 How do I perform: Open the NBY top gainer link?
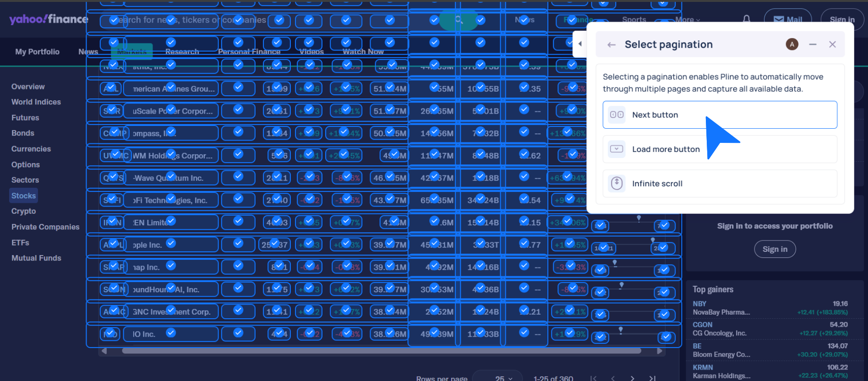tap(699, 304)
